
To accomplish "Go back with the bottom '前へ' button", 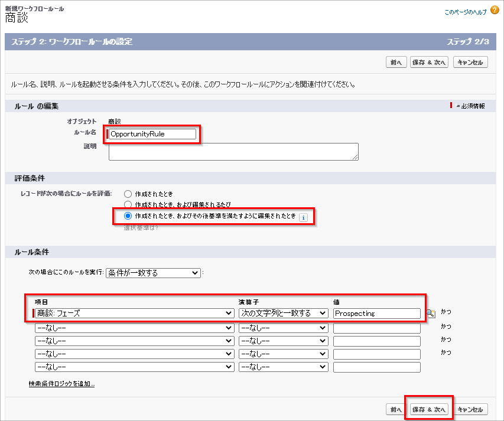I will (x=395, y=409).
